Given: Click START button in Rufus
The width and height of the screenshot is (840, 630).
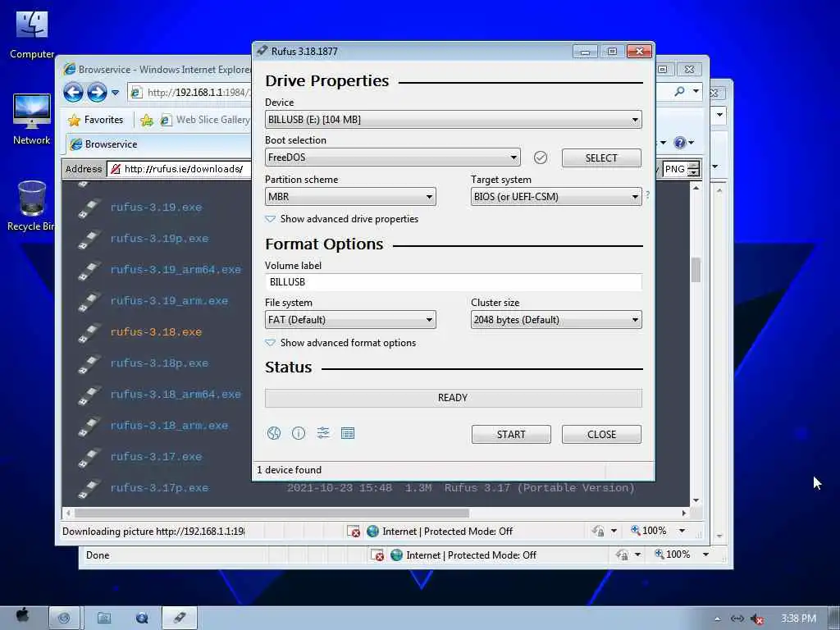Looking at the screenshot, I should click(x=511, y=435).
